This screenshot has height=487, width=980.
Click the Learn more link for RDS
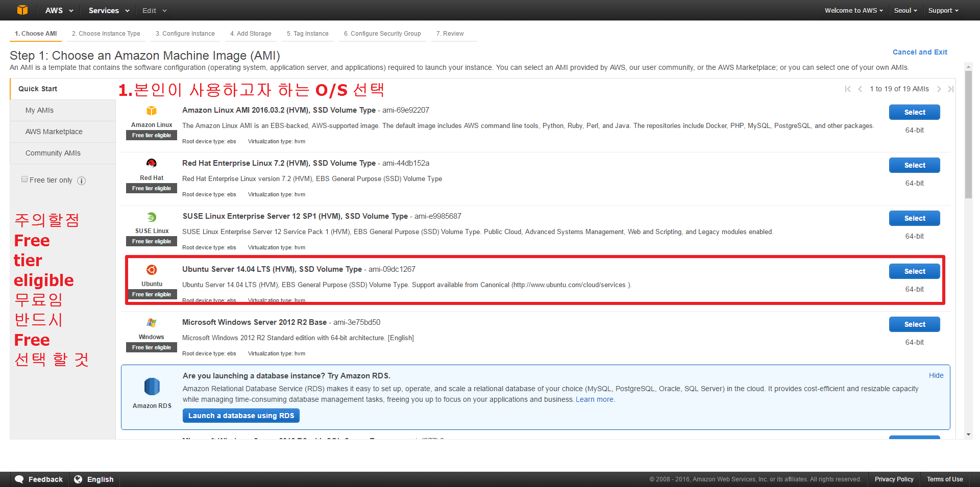click(595, 399)
